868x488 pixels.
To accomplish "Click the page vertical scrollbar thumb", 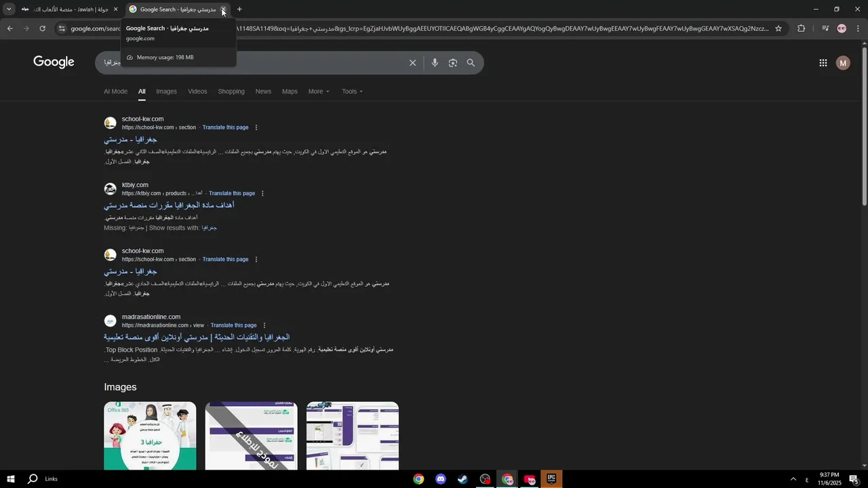I will click(864, 127).
